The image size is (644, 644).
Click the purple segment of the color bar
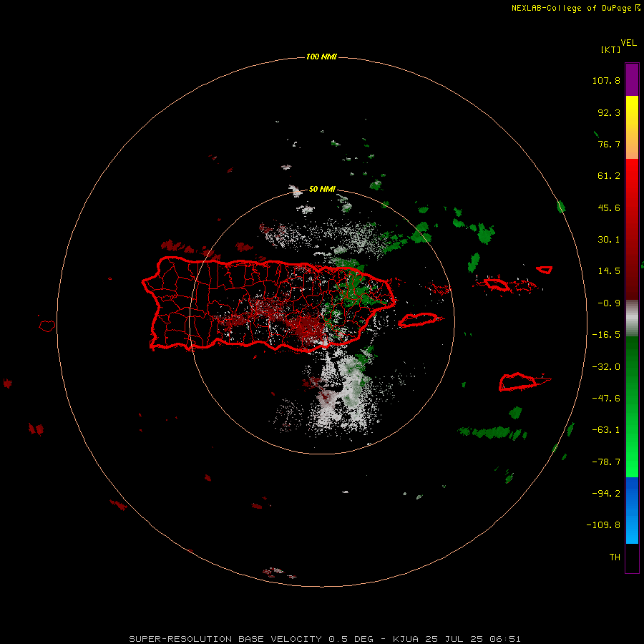pyautogui.click(x=632, y=79)
